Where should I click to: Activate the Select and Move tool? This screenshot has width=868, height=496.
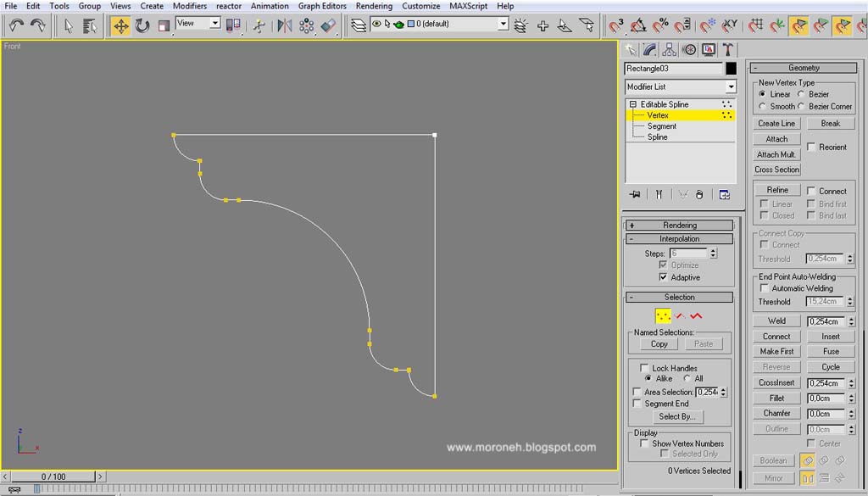click(122, 25)
